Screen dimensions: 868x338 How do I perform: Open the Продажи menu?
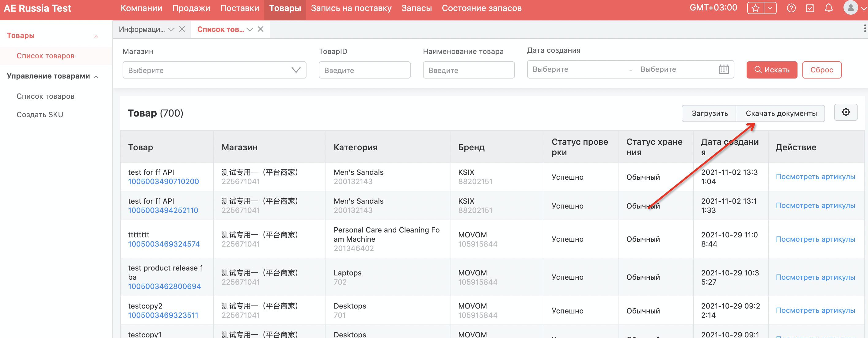191,8
